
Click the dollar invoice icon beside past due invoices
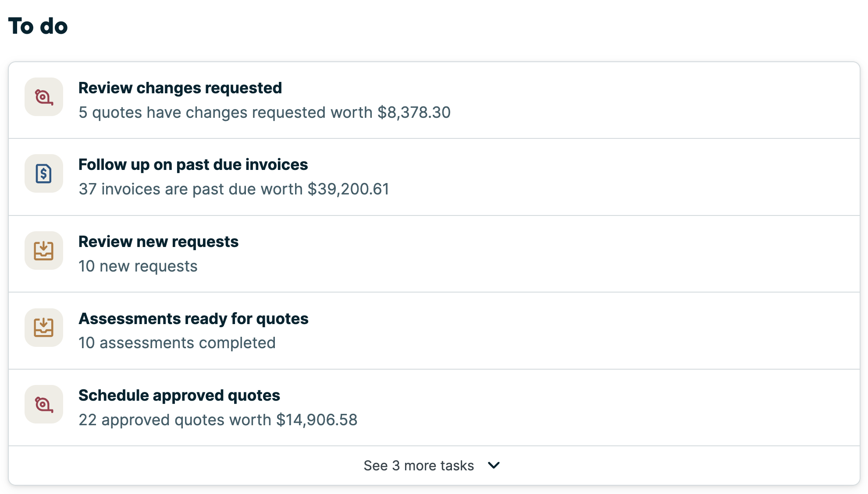point(44,173)
